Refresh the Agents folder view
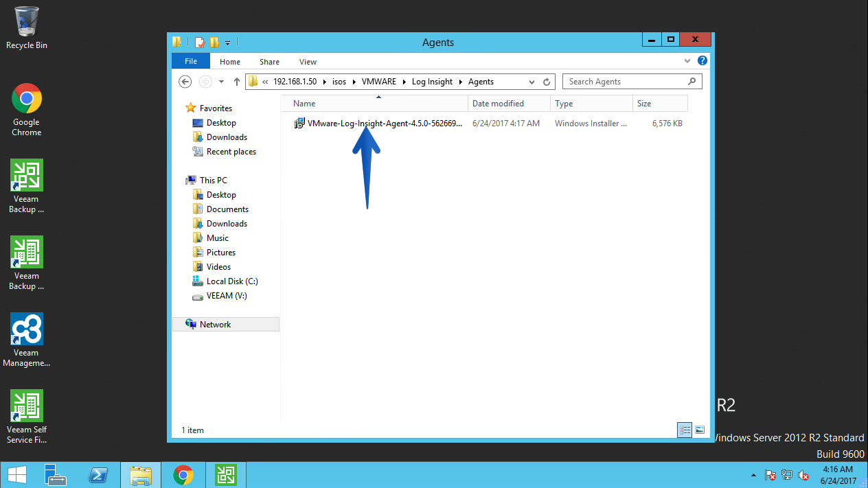The width and height of the screenshot is (868, 488). 547,82
